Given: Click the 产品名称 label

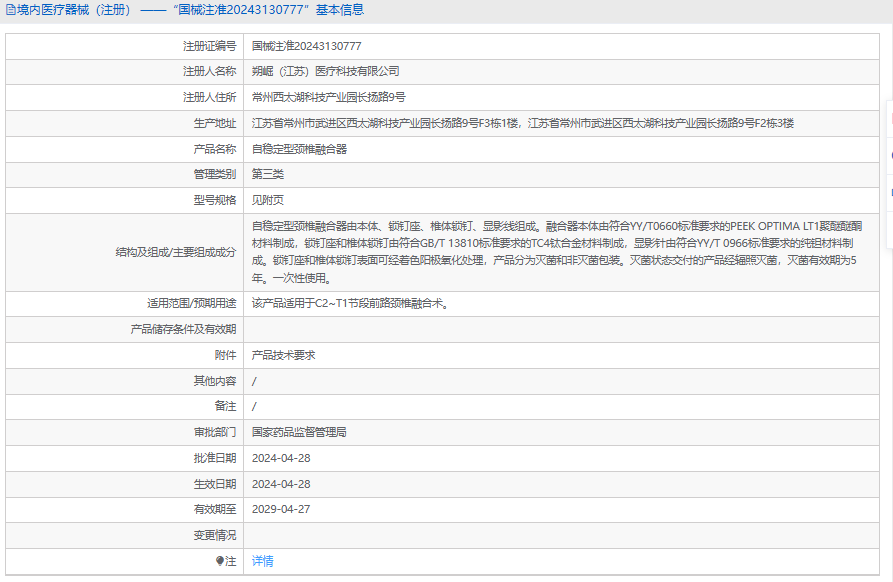Looking at the screenshot, I should coord(215,149).
